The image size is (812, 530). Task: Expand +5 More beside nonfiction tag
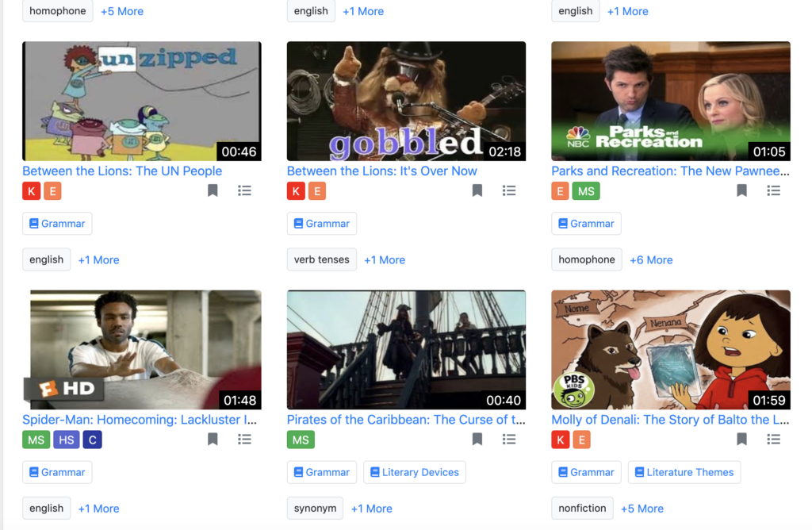point(642,509)
